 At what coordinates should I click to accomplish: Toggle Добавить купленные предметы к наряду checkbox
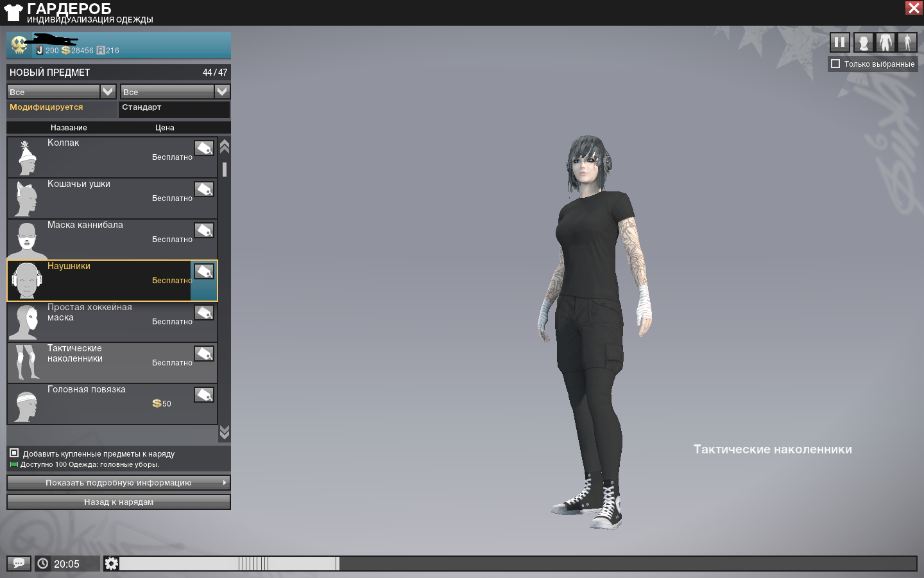(x=14, y=453)
